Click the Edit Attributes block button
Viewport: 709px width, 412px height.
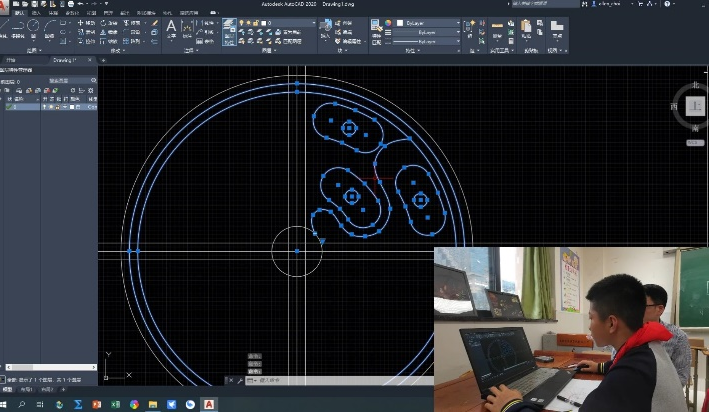coord(349,41)
